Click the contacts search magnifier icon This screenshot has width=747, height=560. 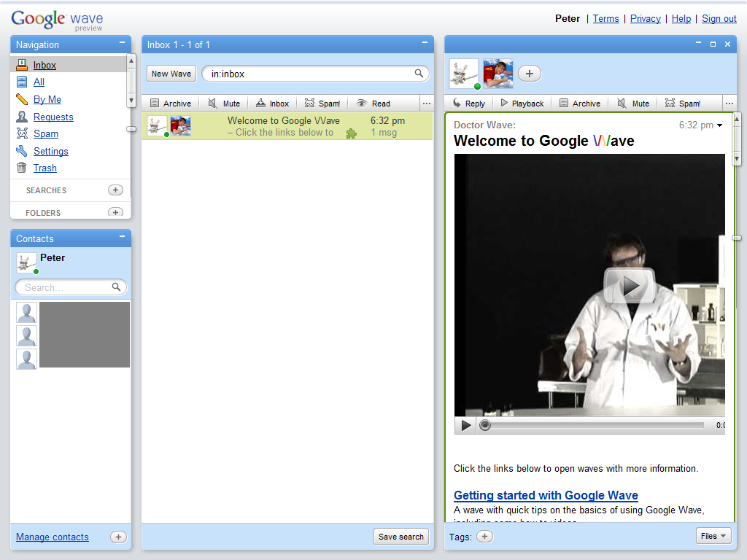[x=116, y=287]
